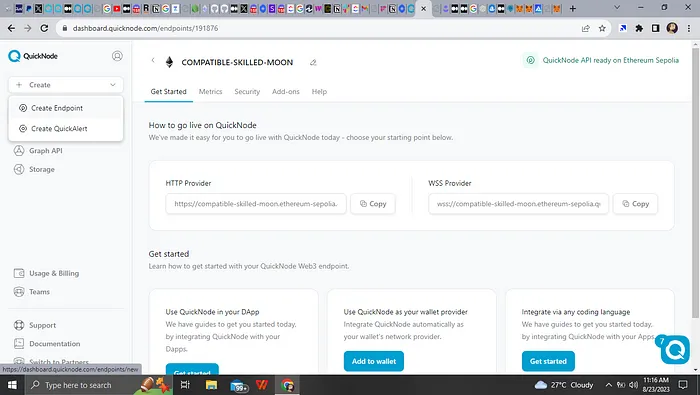Click the WSS Provider URL field
This screenshot has width=700, height=395.
518,204
